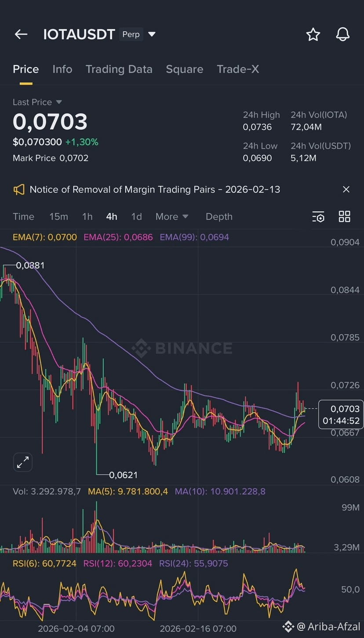Add IOTAUSDT to favorites with star icon

click(x=313, y=34)
